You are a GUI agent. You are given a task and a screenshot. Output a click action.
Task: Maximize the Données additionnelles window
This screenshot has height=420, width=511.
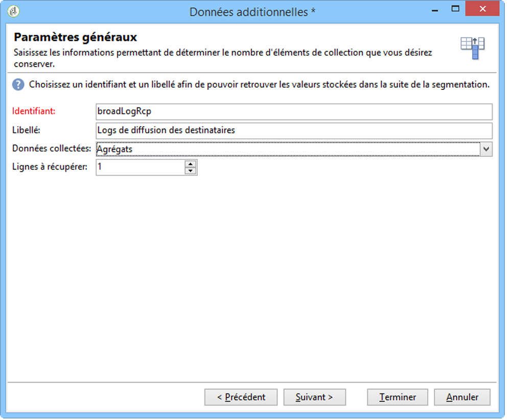455,9
